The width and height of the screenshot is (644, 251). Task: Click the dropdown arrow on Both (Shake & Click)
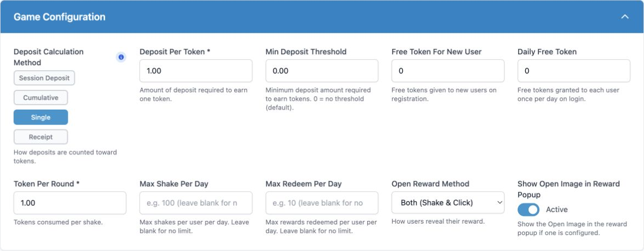pos(500,202)
